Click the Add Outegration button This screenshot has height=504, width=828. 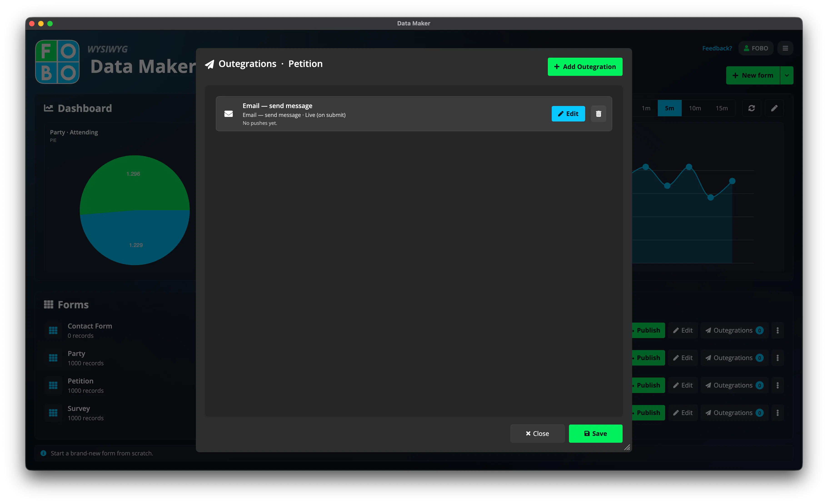[x=585, y=67]
